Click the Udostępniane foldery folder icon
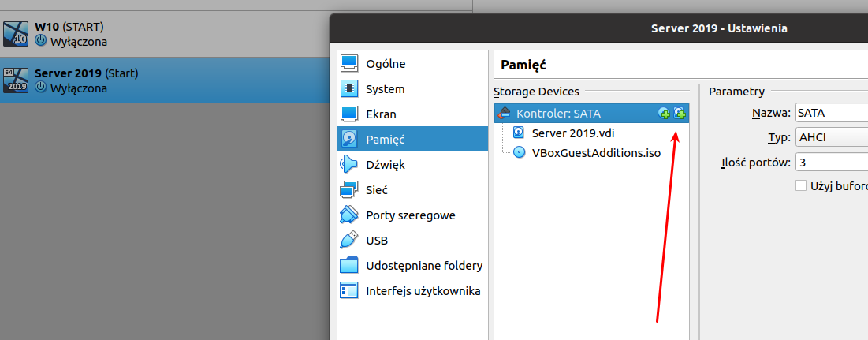Viewport: 868px width, 340px height. 349,266
